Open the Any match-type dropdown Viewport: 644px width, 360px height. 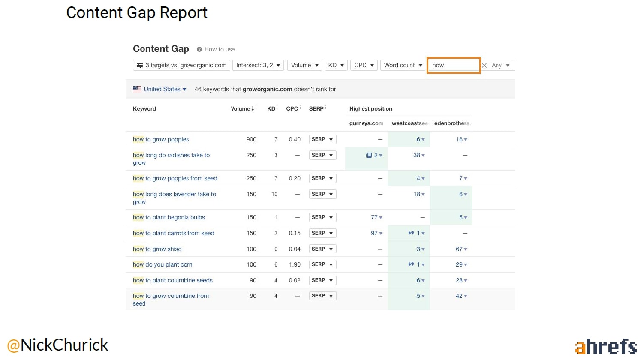click(500, 65)
